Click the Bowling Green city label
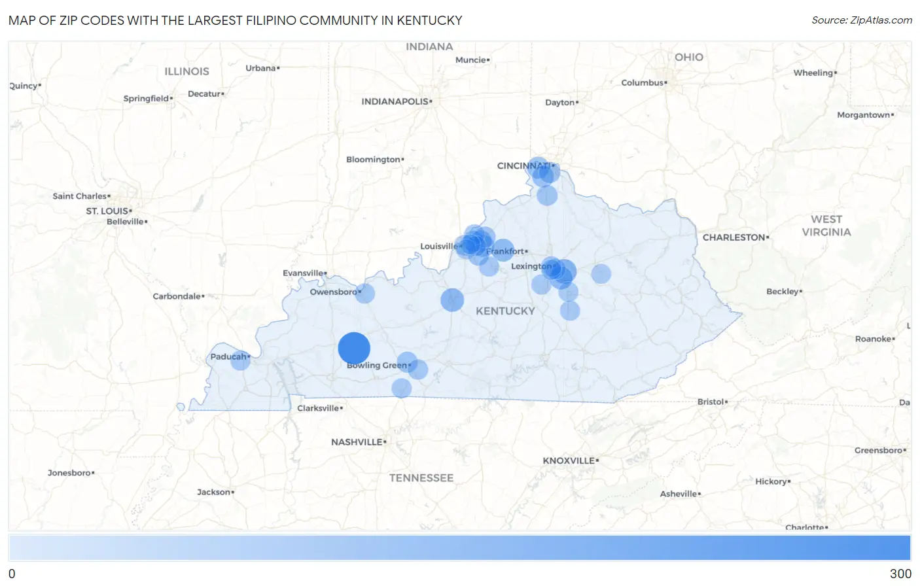 point(378,366)
